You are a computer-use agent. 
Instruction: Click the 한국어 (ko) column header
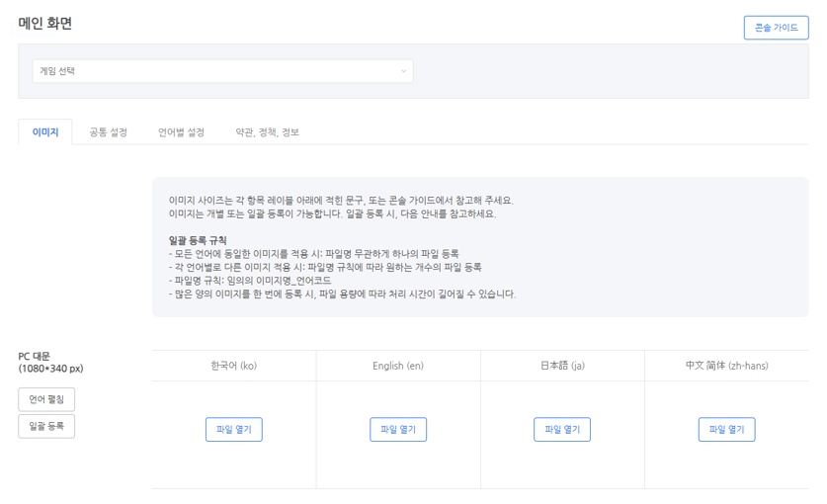pos(234,366)
